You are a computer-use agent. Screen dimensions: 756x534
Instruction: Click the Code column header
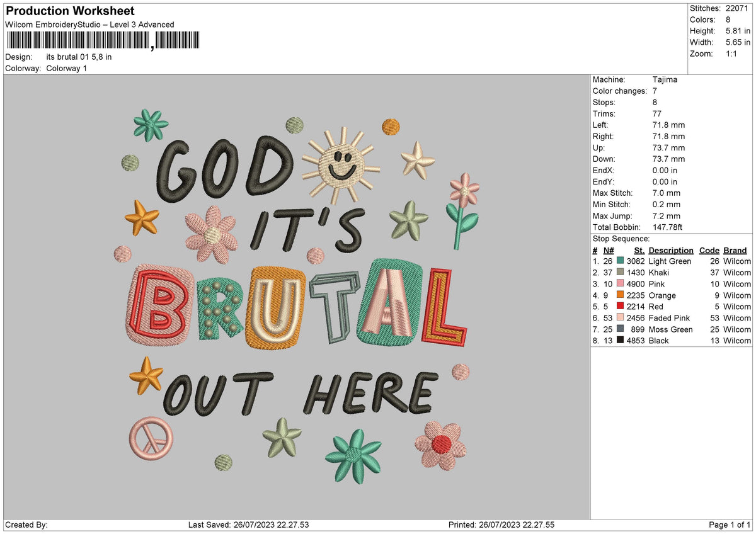[710, 250]
